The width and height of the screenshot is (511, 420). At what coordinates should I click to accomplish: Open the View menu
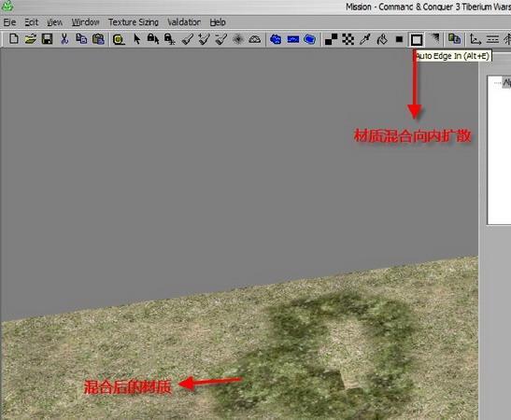pos(54,22)
